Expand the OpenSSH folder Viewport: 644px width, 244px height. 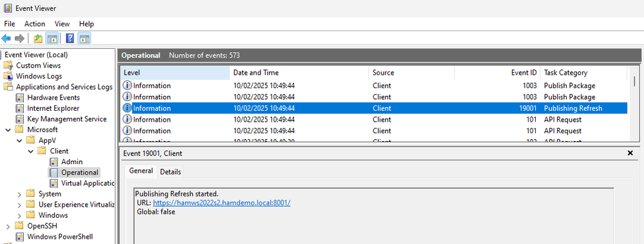[x=8, y=226]
